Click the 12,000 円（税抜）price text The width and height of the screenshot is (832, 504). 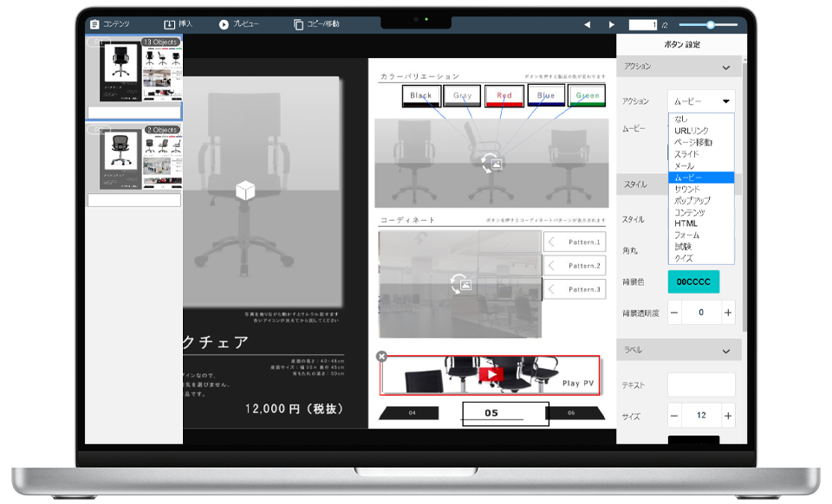pos(295,409)
